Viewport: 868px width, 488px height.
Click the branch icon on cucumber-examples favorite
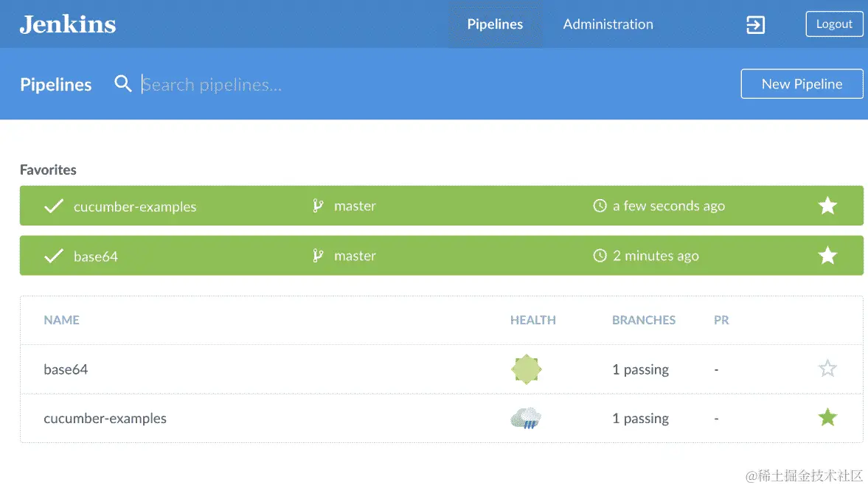[318, 206]
